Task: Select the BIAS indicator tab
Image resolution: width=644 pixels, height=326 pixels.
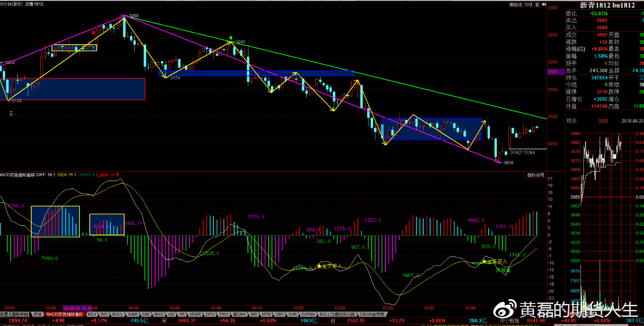Action: click(x=159, y=315)
